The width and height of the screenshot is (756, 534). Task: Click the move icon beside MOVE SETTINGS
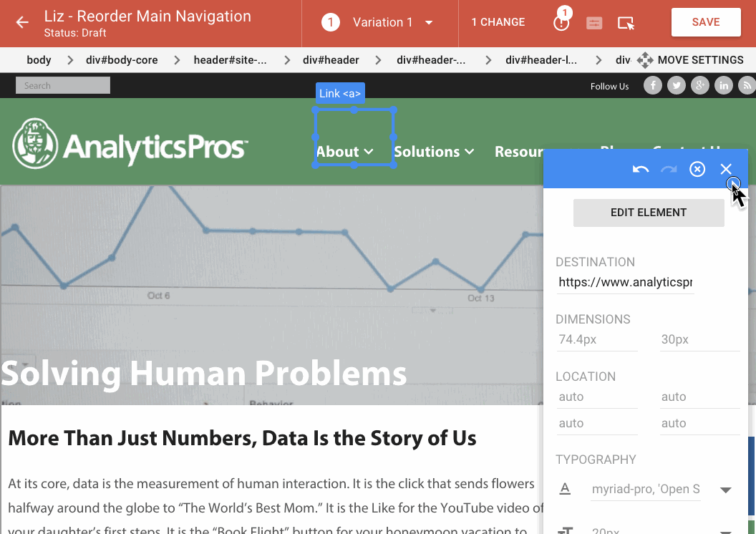pyautogui.click(x=644, y=60)
